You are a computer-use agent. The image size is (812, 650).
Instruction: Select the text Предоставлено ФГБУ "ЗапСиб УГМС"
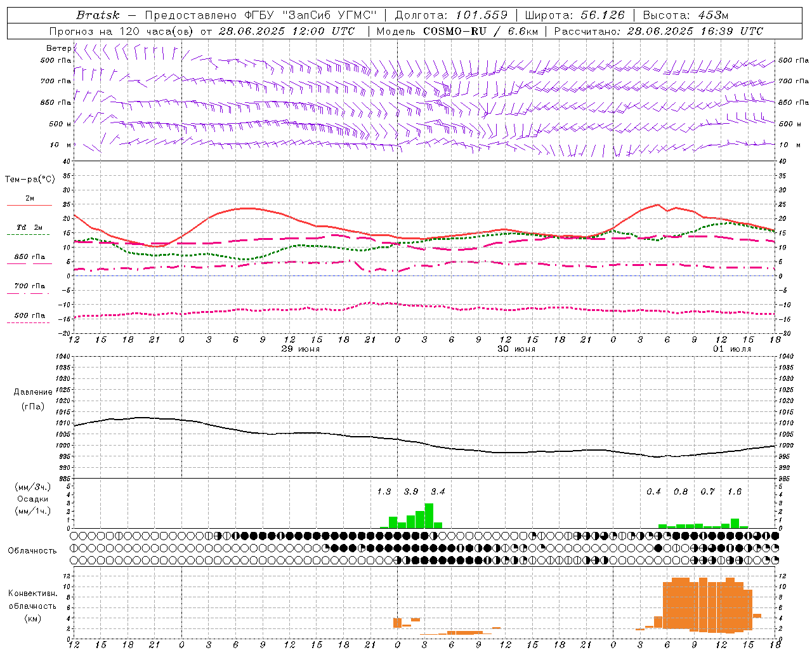coord(261,15)
